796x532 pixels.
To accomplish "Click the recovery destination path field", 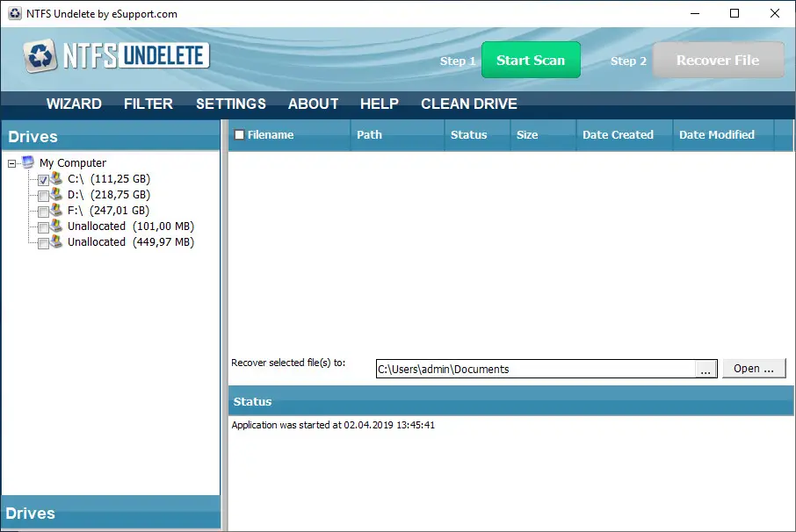I will coord(536,370).
